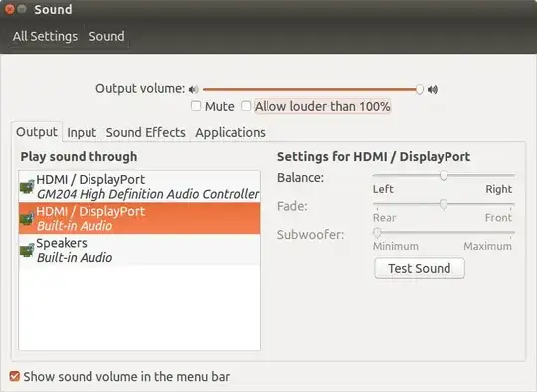Click sound card icon of selected HDMI Built-in Audio

(x=27, y=218)
